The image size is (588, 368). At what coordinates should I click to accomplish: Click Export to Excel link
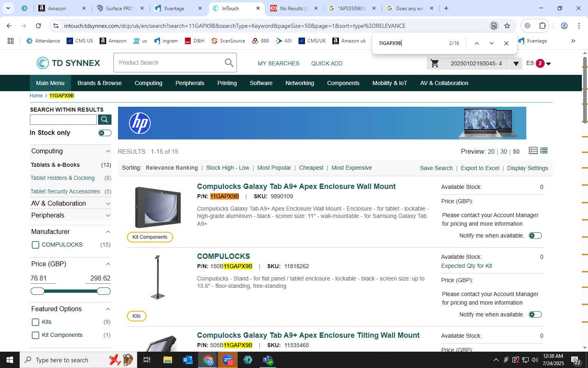tap(480, 168)
